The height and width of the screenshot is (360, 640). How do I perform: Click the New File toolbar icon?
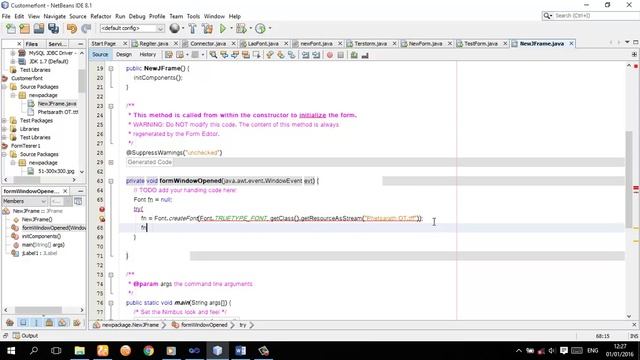click(11, 29)
